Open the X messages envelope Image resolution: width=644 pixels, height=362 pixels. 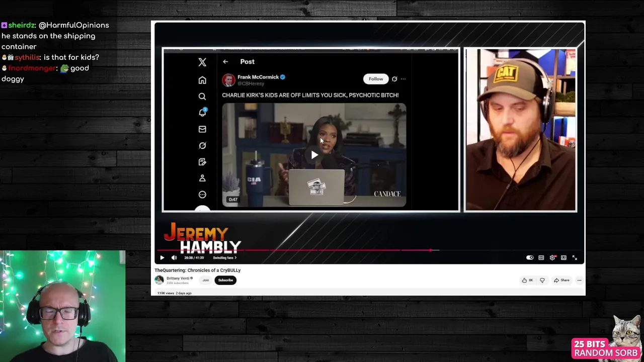[202, 129]
